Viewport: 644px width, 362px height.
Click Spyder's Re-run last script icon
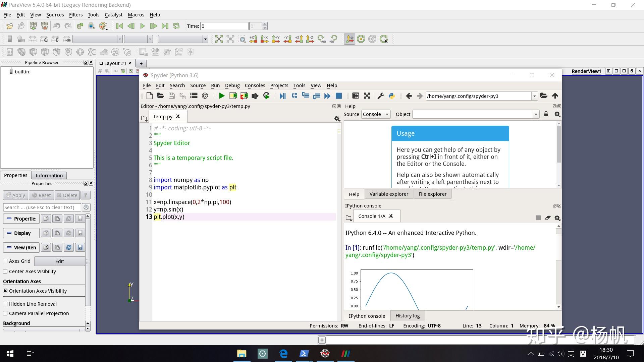pyautogui.click(x=266, y=96)
